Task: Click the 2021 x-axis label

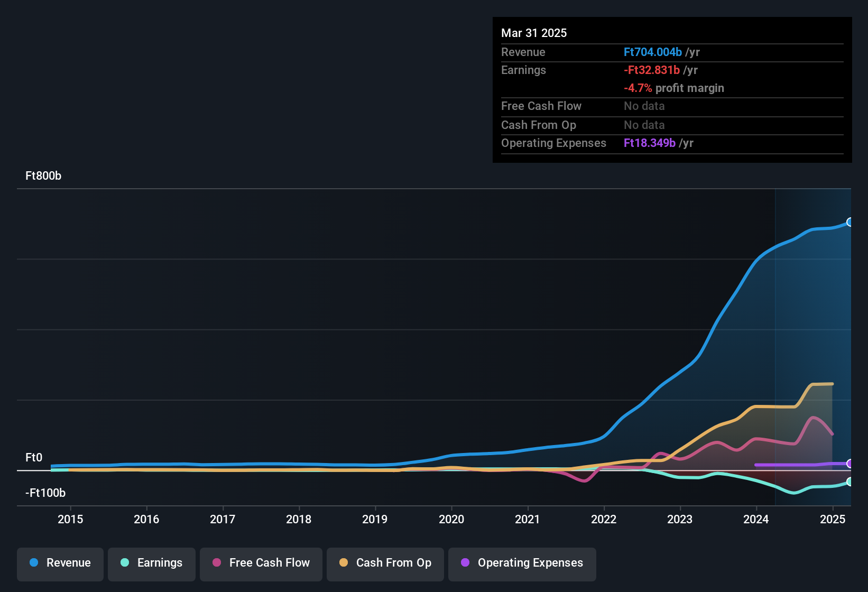Action: [x=528, y=519]
